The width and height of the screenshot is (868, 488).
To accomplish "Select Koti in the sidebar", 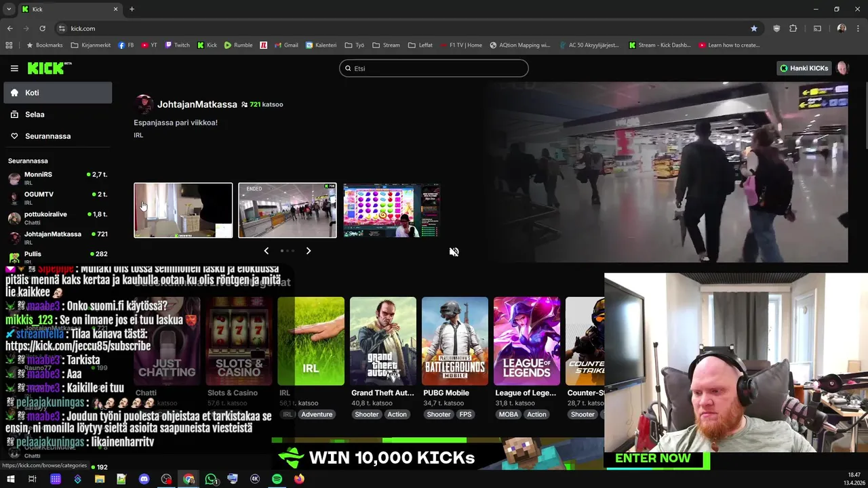I will 58,93.
